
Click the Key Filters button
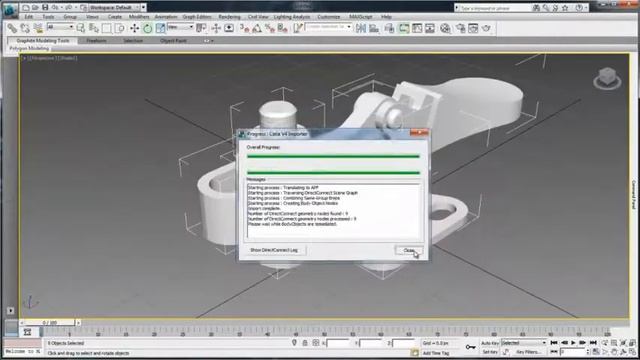click(528, 352)
